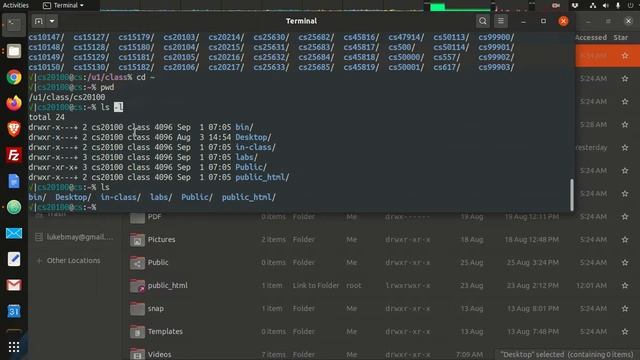Star the Pictures folder in Files
This screenshot has height=360, width=640.
click(625, 240)
